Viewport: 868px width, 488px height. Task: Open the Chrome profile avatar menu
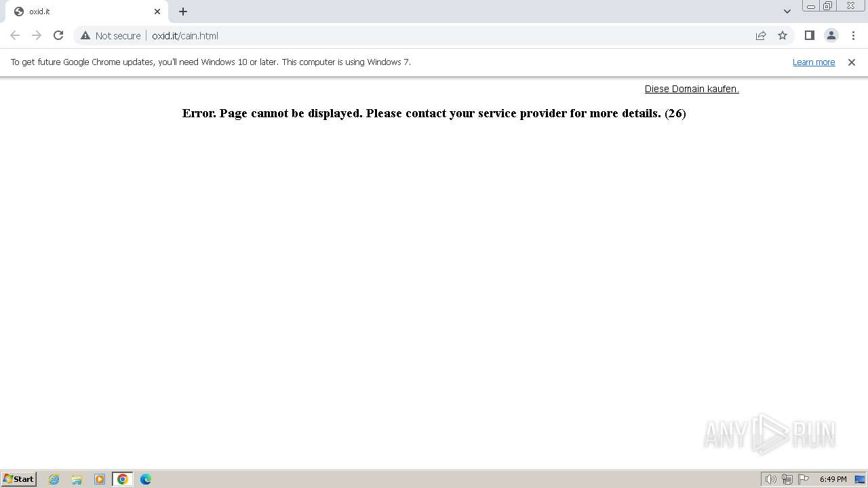pyautogui.click(x=831, y=35)
